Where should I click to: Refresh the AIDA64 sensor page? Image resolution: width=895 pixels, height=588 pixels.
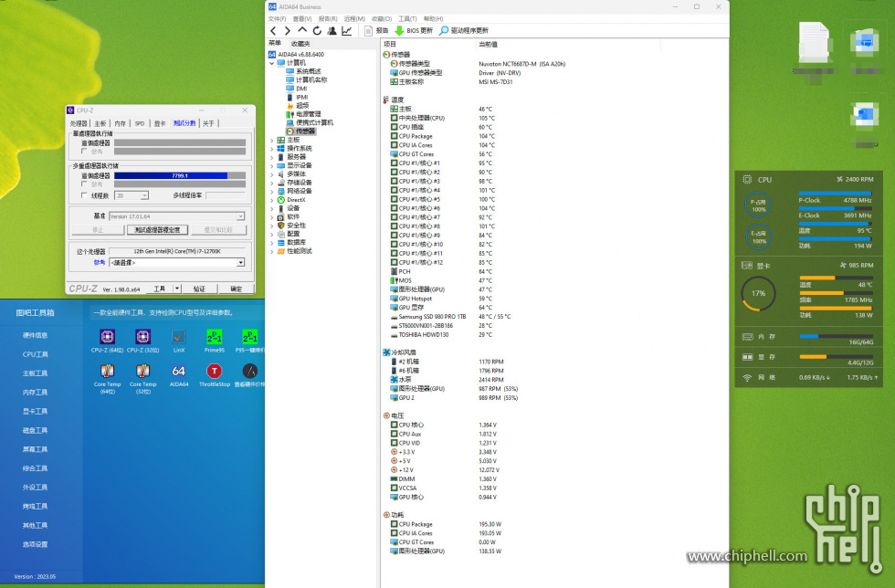pyautogui.click(x=317, y=31)
